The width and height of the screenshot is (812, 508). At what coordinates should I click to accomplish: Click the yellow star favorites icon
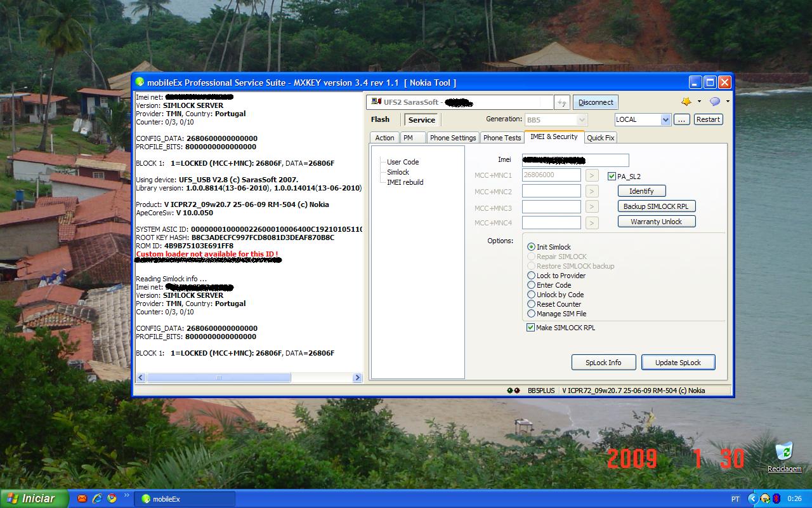(686, 102)
